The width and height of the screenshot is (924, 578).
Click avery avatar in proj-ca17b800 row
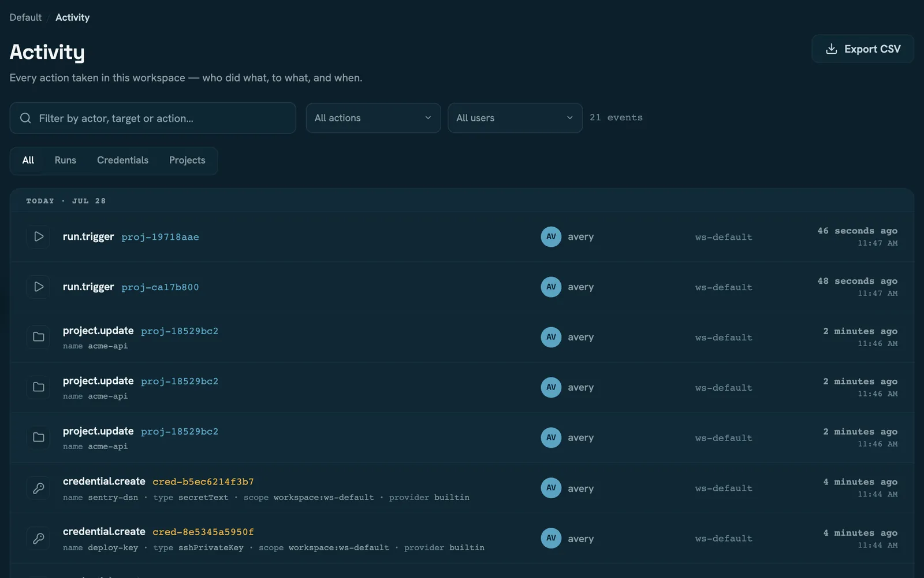tap(551, 287)
